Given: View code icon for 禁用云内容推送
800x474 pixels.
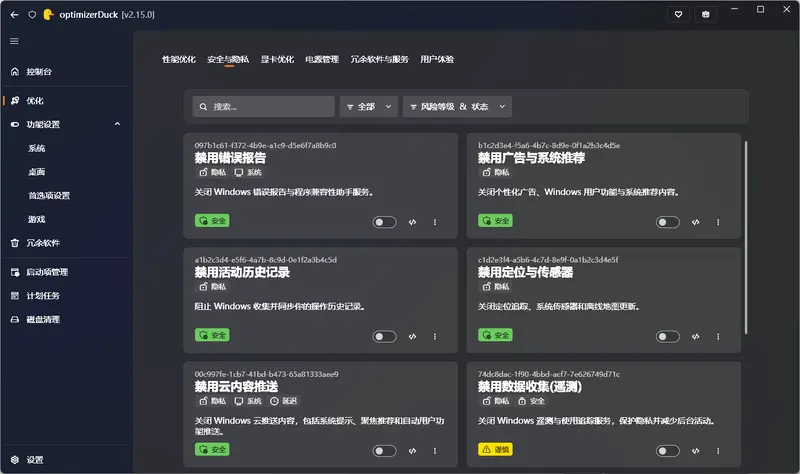Looking at the screenshot, I should pyautogui.click(x=412, y=451).
